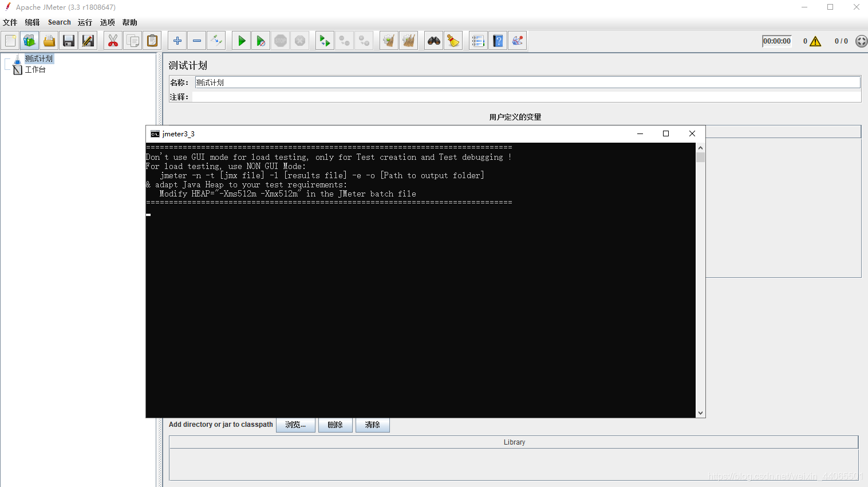Viewport: 868px width, 487px height.
Task: Click scroll-up arrow in jmeter3_3 console
Action: (x=700, y=148)
